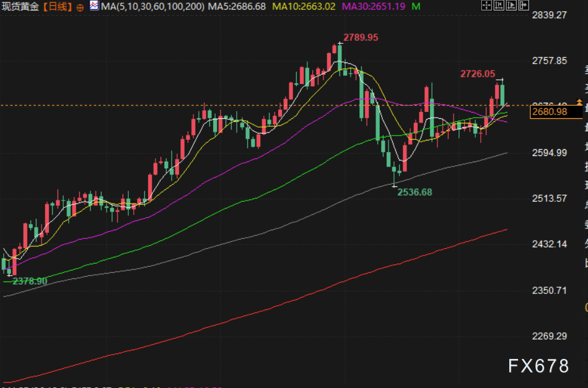Click the current price tag 2680.98
The width and height of the screenshot is (588, 388).
click(556, 111)
